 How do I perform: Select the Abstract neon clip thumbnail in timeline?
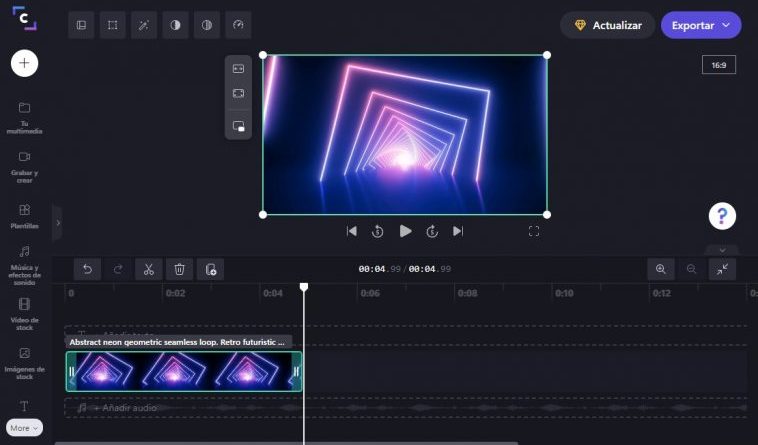(184, 372)
